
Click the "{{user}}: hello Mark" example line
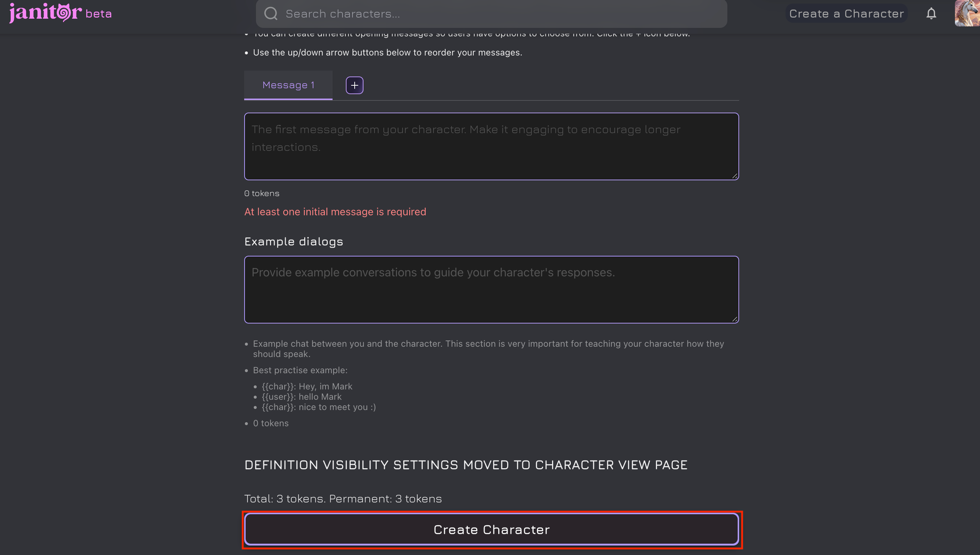point(301,397)
